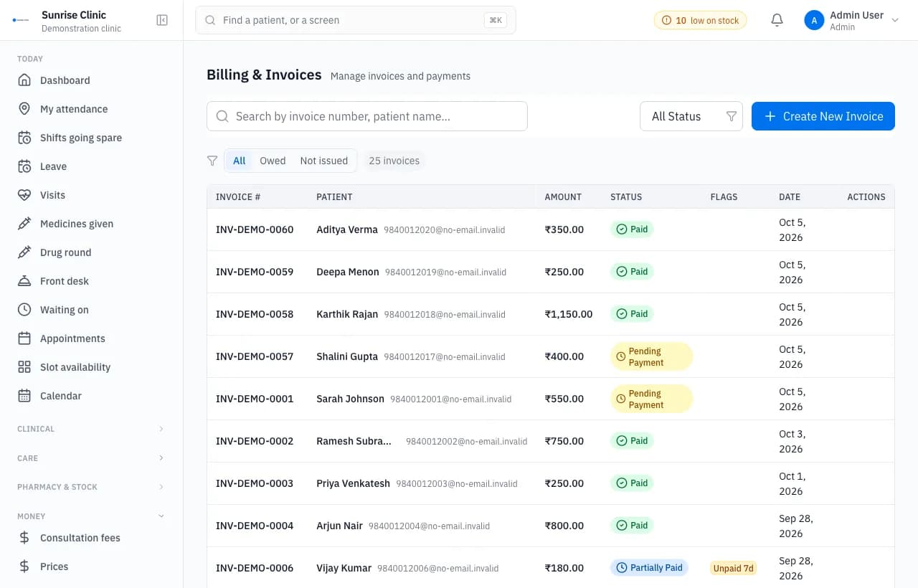Select the All invoices filter tab
Screen dimensions: 918x588
[x=240, y=161]
